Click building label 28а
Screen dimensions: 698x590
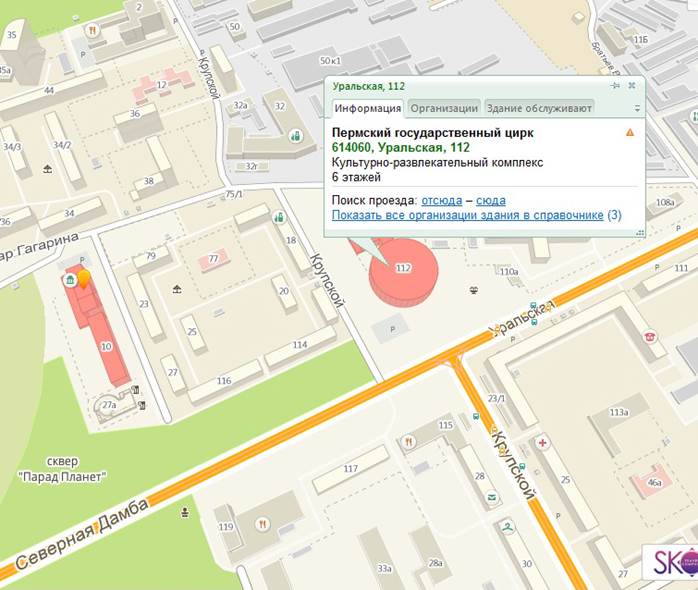coord(435,564)
